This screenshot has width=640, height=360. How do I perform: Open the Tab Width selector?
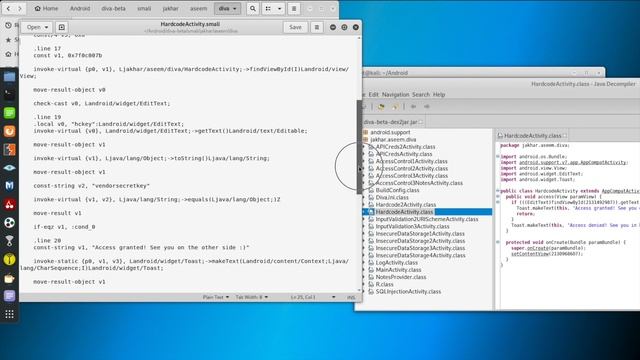click(x=252, y=297)
